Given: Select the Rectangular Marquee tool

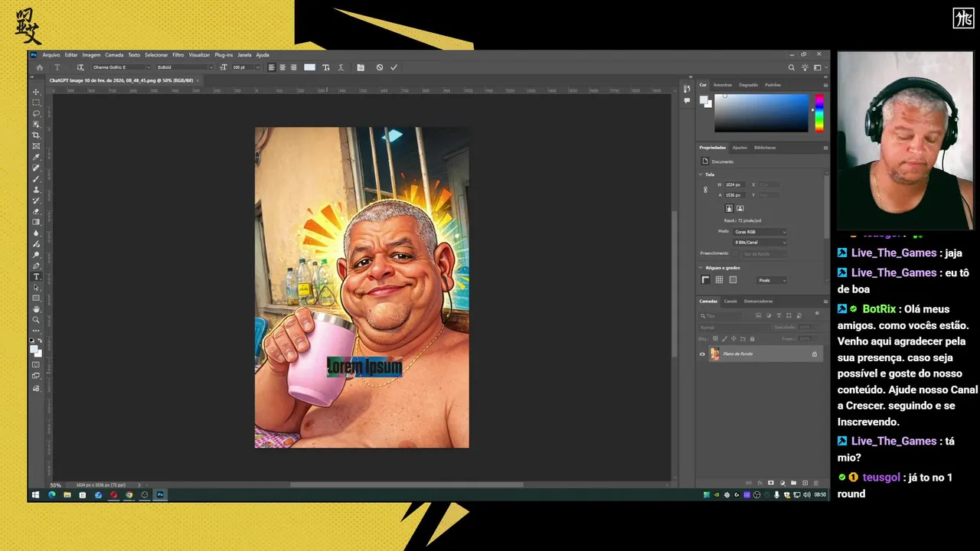Looking at the screenshot, I should pos(36,103).
